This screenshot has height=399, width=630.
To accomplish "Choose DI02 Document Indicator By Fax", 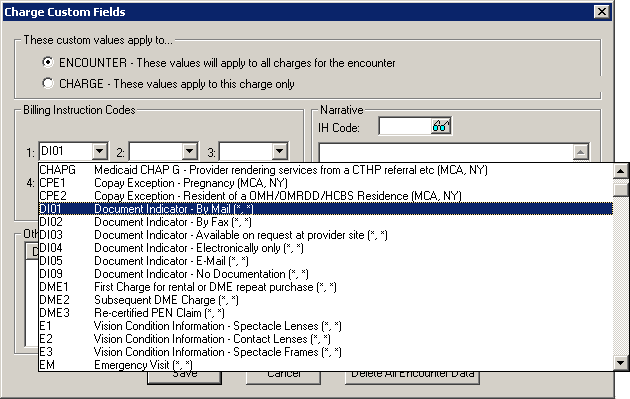I will click(x=326, y=222).
